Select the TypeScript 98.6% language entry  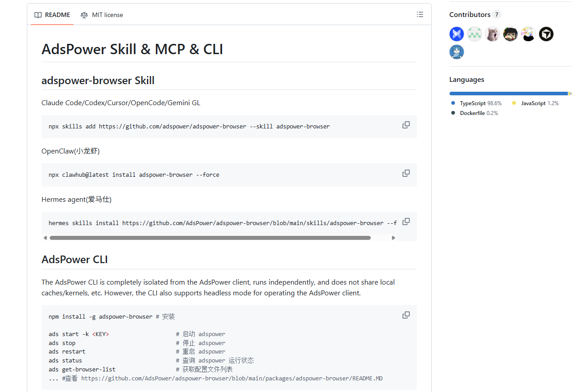(x=477, y=103)
